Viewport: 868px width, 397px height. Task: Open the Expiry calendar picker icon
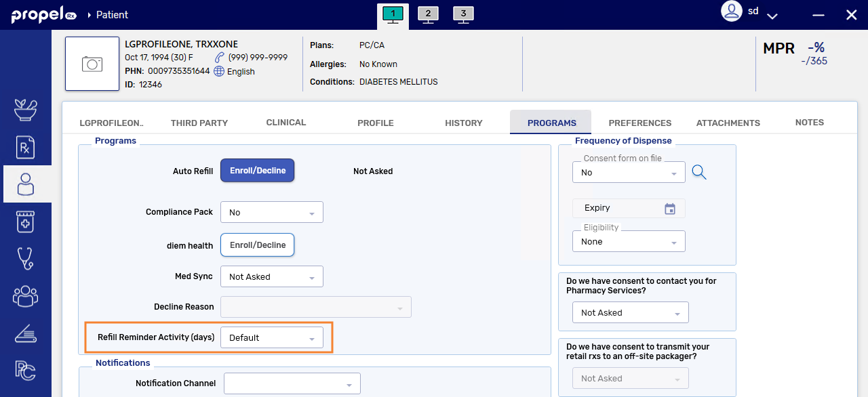(x=670, y=209)
